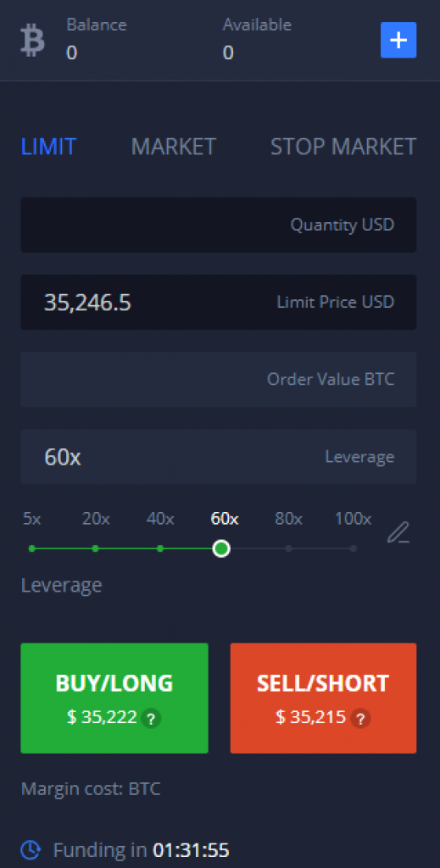Screen dimensions: 440x868
Task: Select the LIMIT order tab
Action: tap(48, 147)
